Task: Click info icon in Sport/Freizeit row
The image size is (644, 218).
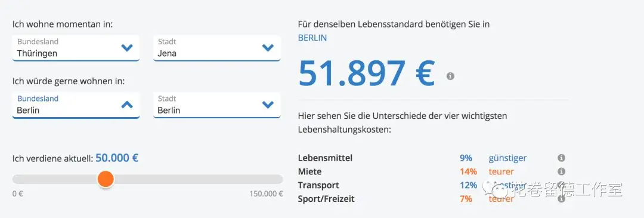Action: coord(562,199)
